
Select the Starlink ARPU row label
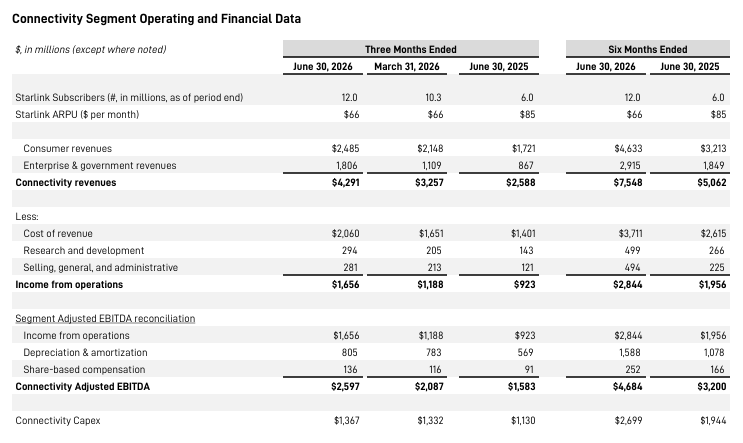(77, 115)
